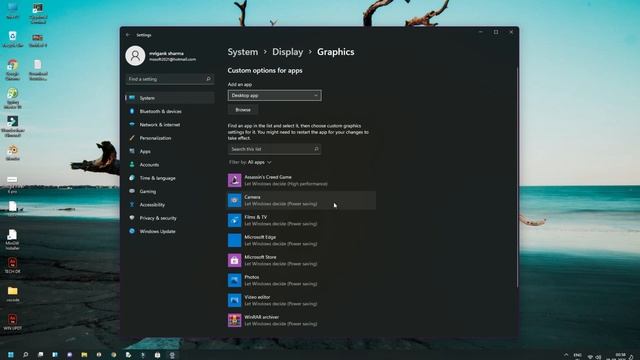Open Apps settings in sidebar

click(170, 151)
